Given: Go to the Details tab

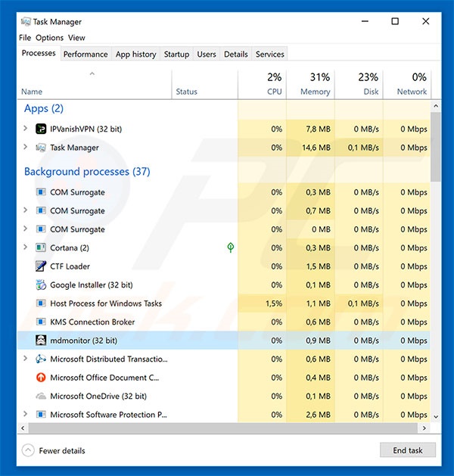Looking at the screenshot, I should (236, 54).
